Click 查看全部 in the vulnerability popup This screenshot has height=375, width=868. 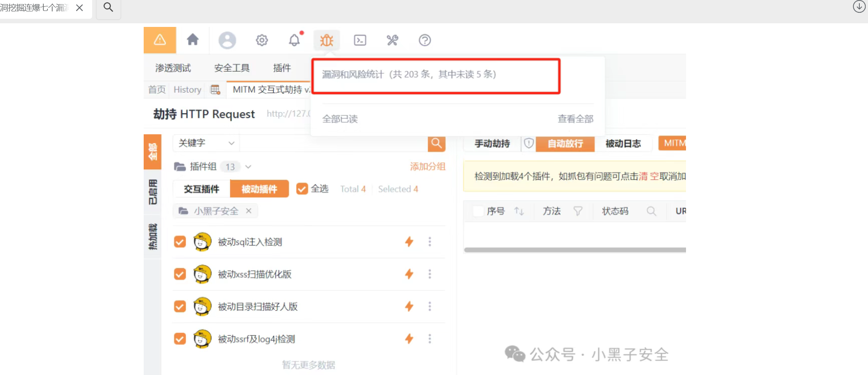[x=575, y=119]
